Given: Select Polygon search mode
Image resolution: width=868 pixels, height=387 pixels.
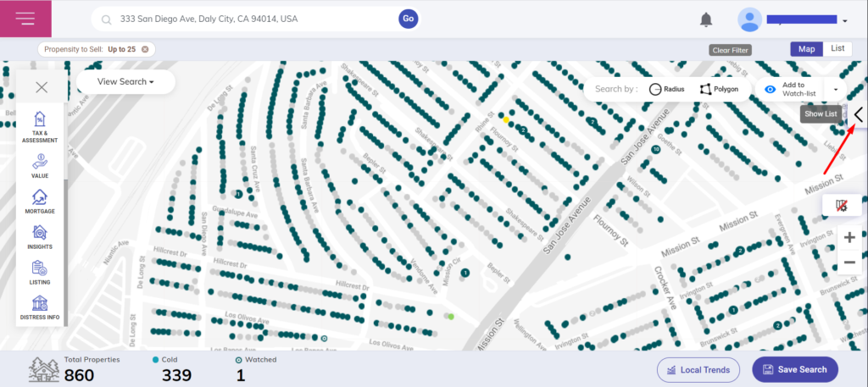Looking at the screenshot, I should (x=719, y=89).
